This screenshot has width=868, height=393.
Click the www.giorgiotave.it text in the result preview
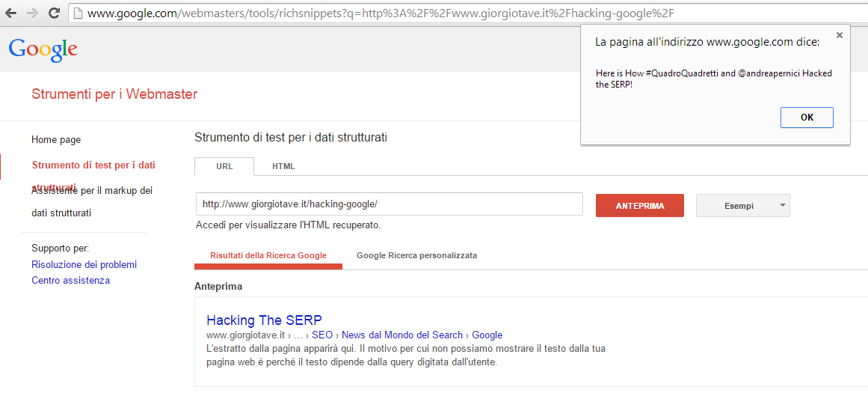click(x=245, y=335)
